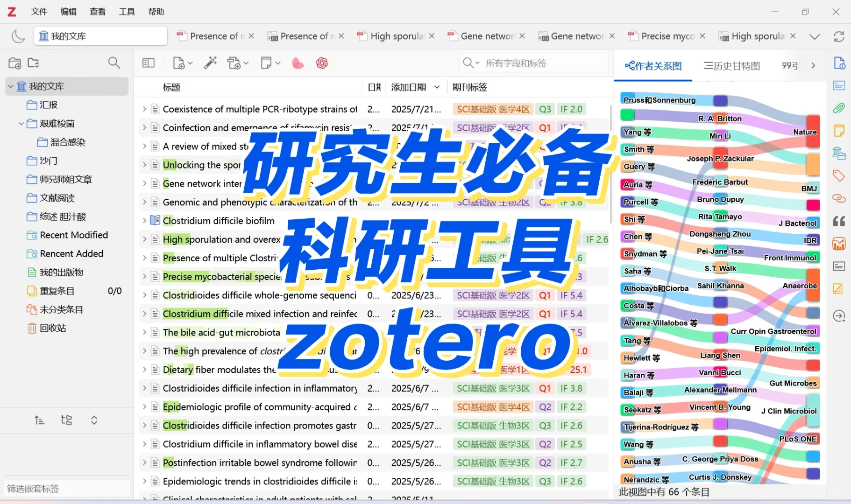Collapse the 我的文库 tree node
Image resolution: width=851 pixels, height=504 pixels.
click(x=10, y=86)
